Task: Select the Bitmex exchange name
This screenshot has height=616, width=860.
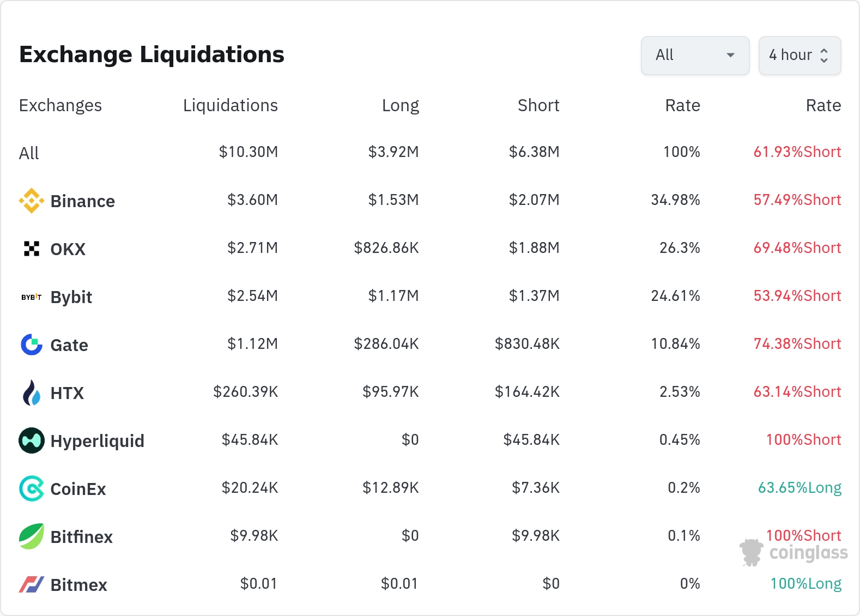Action: point(78,585)
